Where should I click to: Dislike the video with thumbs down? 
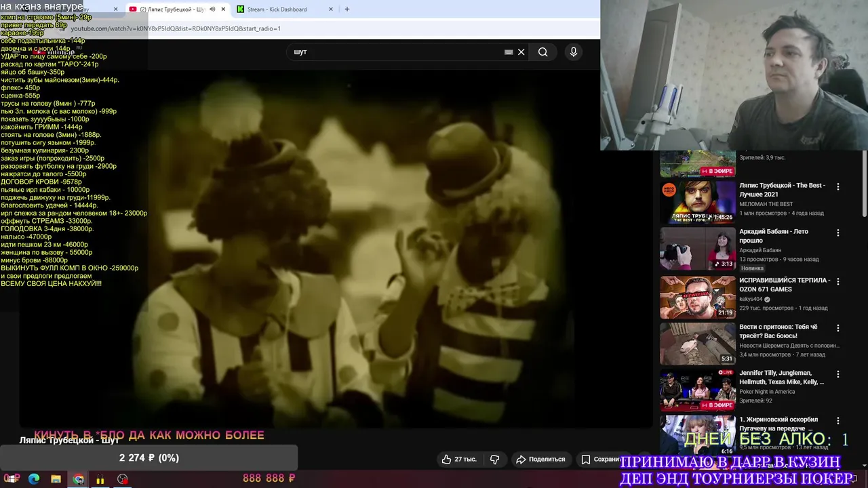(495, 459)
